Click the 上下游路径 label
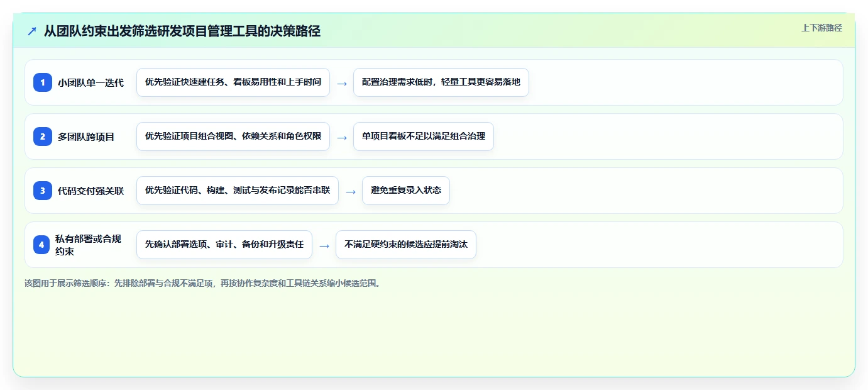This screenshot has width=868, height=390. (x=821, y=28)
